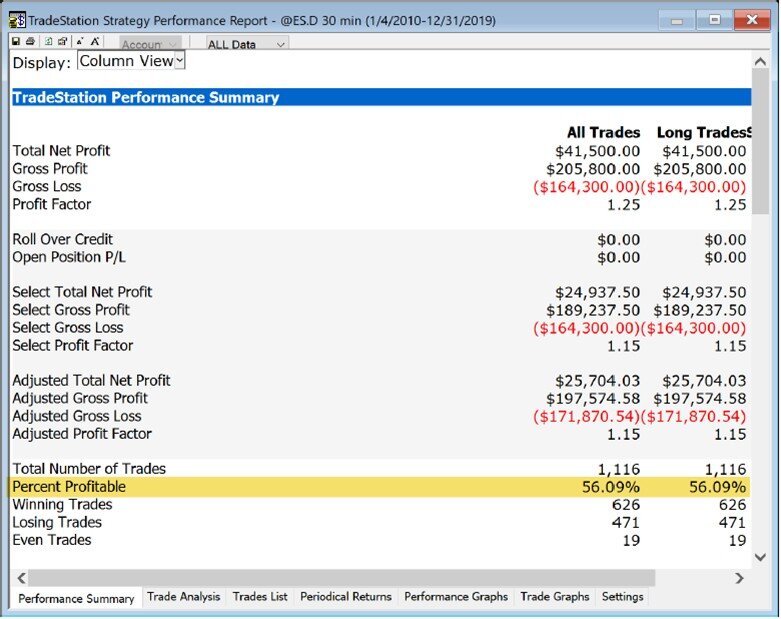The height and width of the screenshot is (619, 781).
Task: Click the Profit Factor row label
Action: 52,205
